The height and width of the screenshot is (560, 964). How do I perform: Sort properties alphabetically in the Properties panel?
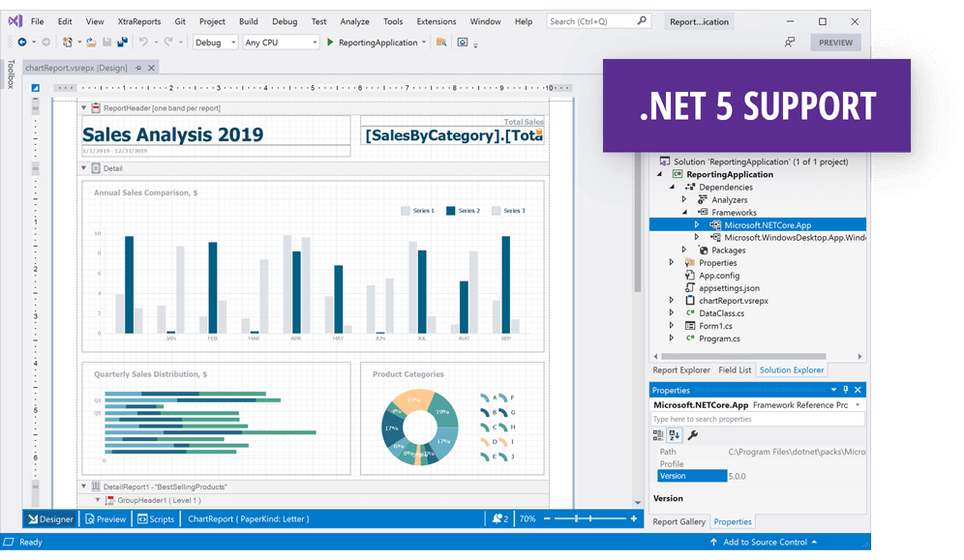(x=675, y=434)
